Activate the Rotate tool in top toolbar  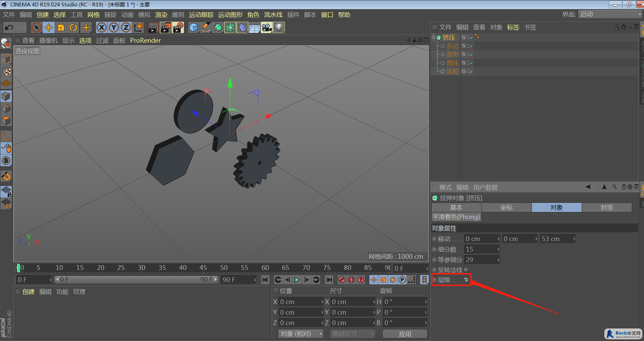[73, 27]
